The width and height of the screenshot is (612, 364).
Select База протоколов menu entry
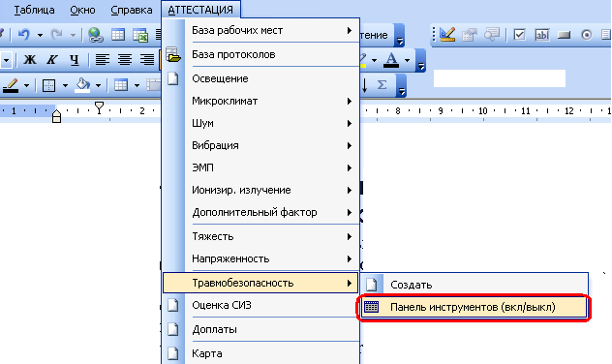pyautogui.click(x=260, y=54)
